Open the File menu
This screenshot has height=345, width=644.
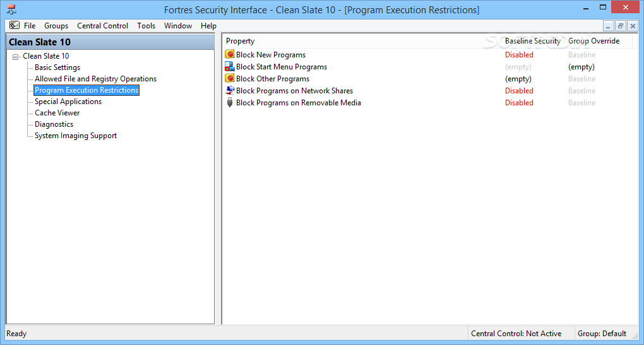pyautogui.click(x=30, y=26)
